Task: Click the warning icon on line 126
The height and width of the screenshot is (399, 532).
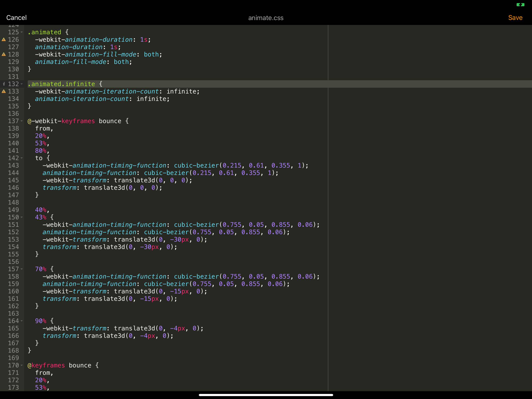Action: point(4,40)
